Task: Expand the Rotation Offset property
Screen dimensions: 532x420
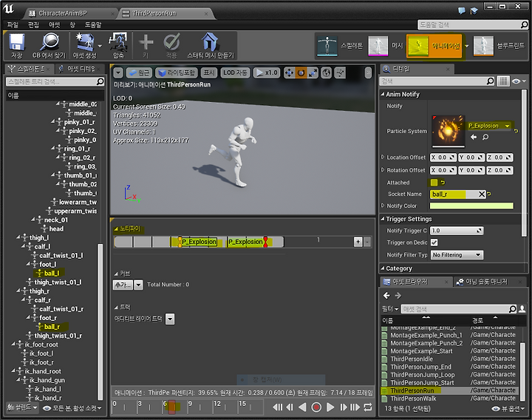Action: point(383,170)
